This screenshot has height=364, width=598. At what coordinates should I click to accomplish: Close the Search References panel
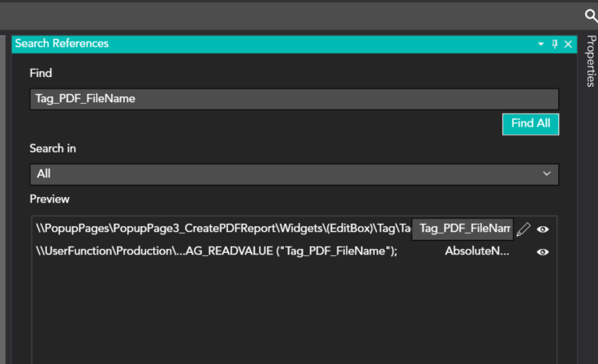(568, 45)
